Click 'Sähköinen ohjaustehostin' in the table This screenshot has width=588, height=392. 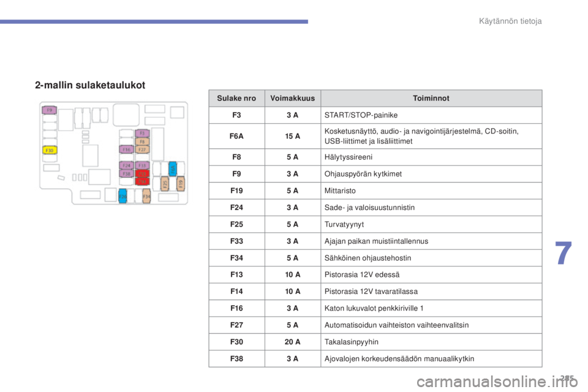coord(368,258)
